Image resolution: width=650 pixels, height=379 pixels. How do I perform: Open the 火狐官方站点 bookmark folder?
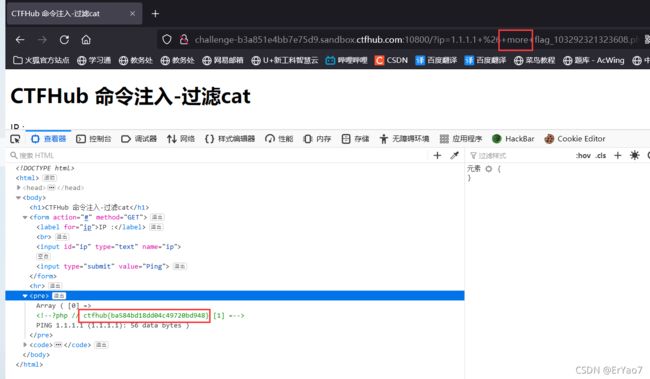click(x=41, y=61)
